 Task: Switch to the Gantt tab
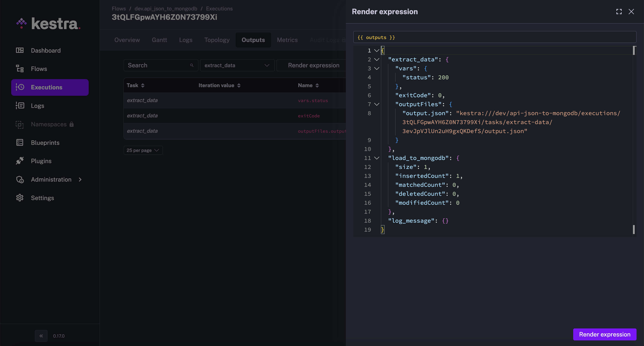[x=159, y=40]
